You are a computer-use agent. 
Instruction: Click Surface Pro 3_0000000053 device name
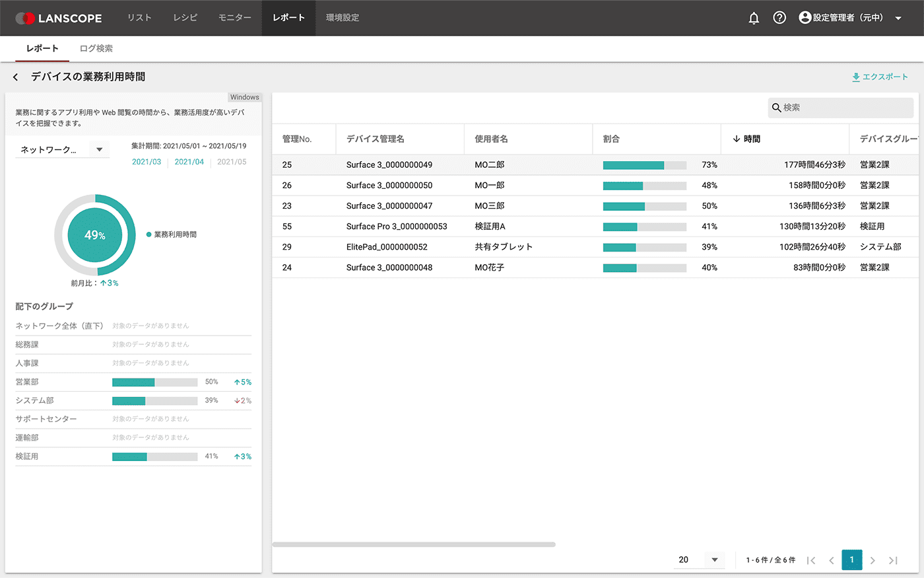397,227
